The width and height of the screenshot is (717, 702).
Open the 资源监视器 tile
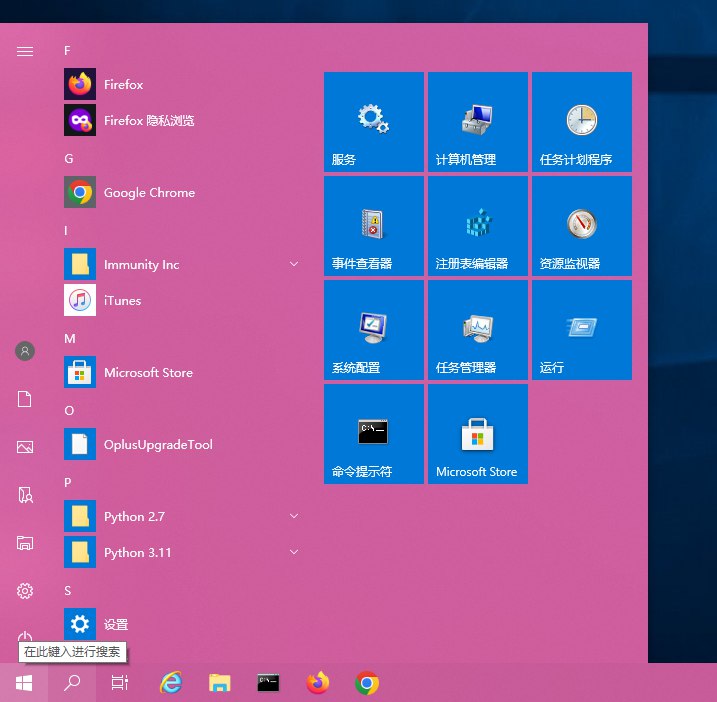pyautogui.click(x=582, y=226)
